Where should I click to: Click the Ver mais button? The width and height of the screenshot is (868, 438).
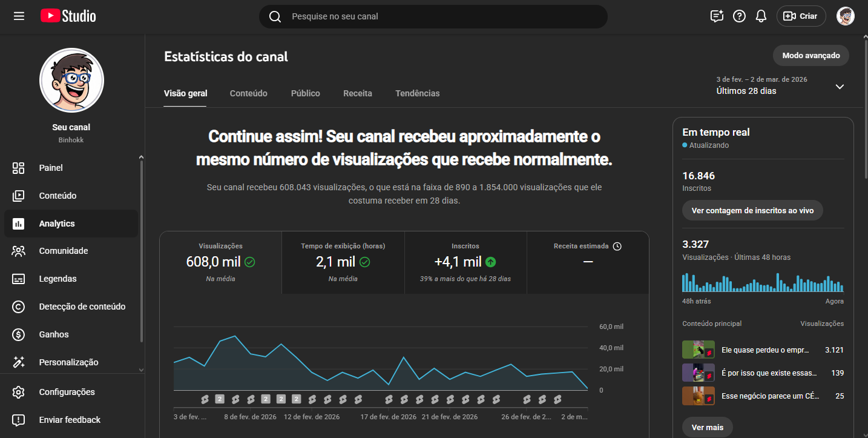[708, 427]
